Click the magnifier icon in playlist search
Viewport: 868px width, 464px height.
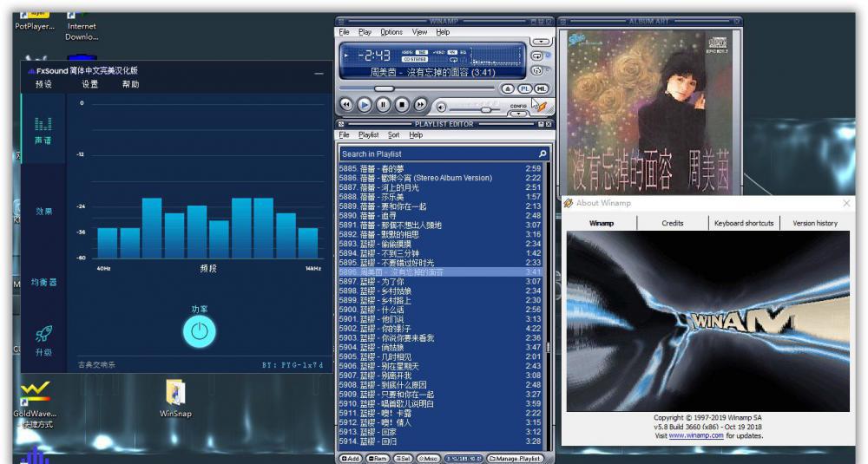[x=542, y=154]
